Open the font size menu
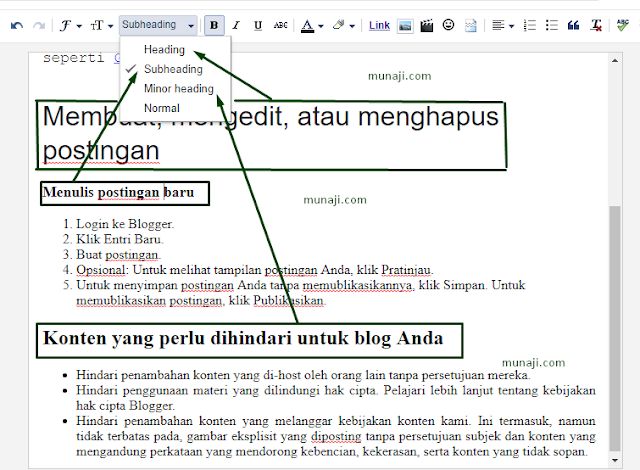This screenshot has height=470, width=640. pyautogui.click(x=101, y=26)
